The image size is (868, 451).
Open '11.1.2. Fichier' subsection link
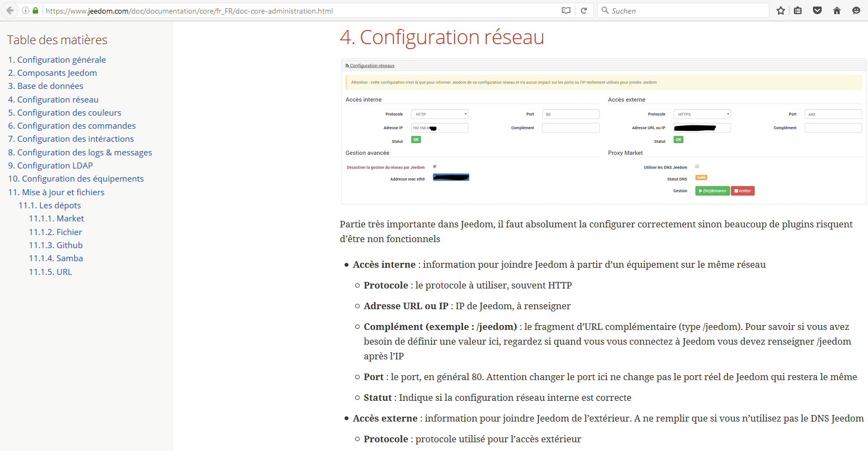[55, 232]
